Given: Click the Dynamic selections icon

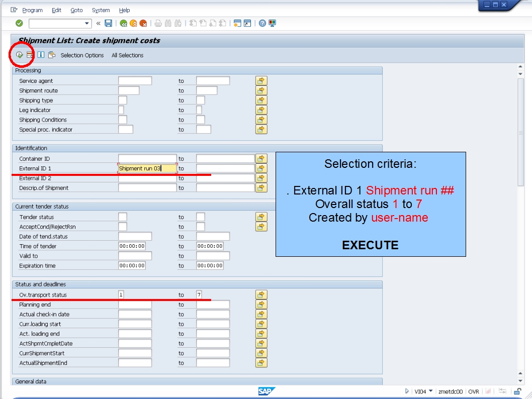Looking at the screenshot, I should point(52,55).
